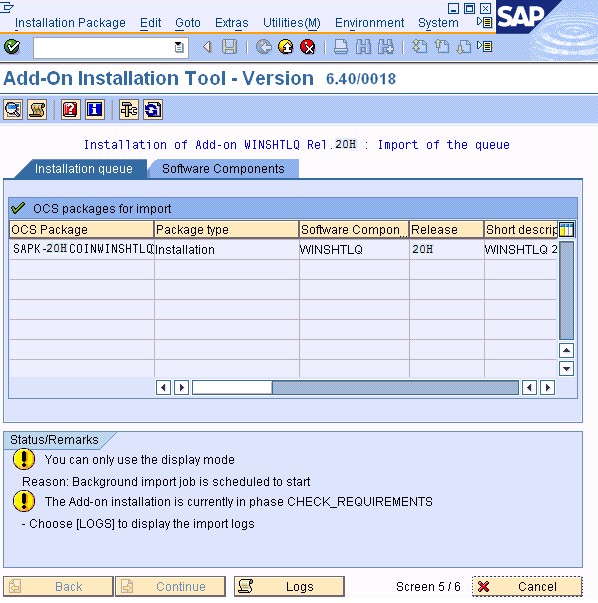Open the Goto menu
Viewport: 598px width, 603px height.
188,23
